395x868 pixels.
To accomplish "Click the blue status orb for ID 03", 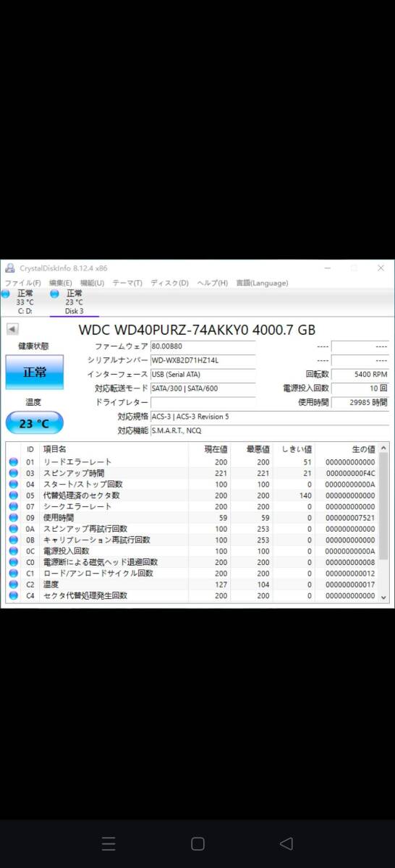I will click(13, 473).
